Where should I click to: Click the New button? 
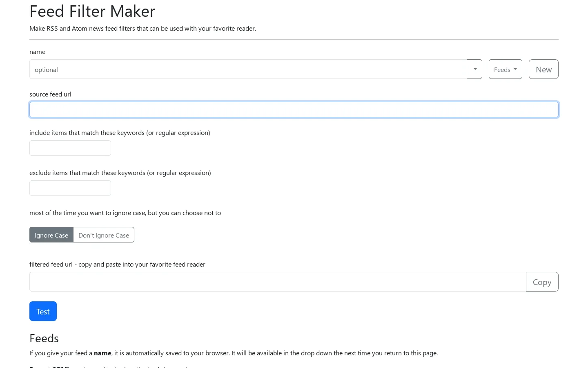[x=543, y=69]
